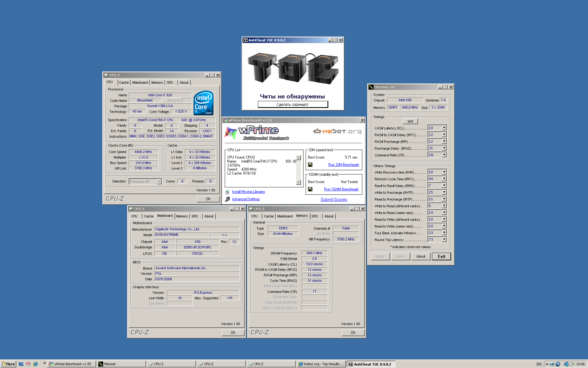The width and height of the screenshot is (588, 368).
Task: Select CPU tab in Mainboard CPU-Z window
Action: [x=134, y=216]
